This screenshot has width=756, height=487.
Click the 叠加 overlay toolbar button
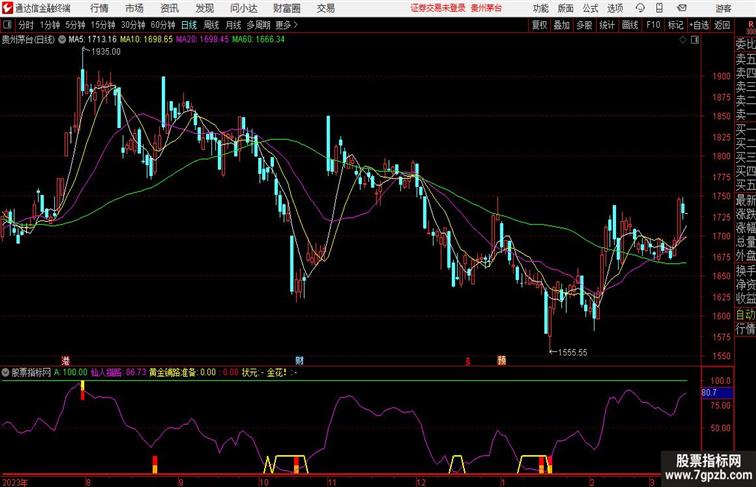coord(562,25)
